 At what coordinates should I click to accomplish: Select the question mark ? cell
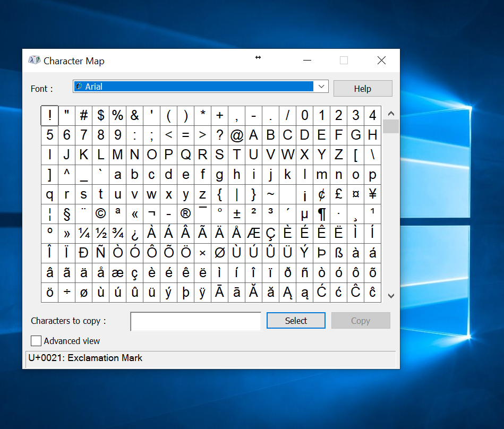point(219,135)
